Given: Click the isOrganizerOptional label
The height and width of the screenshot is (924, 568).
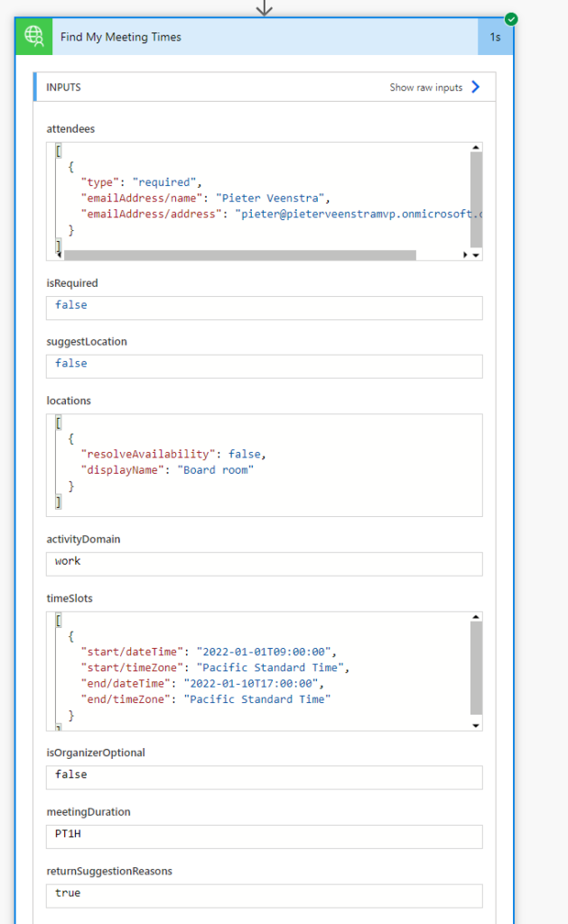Looking at the screenshot, I should (x=96, y=753).
